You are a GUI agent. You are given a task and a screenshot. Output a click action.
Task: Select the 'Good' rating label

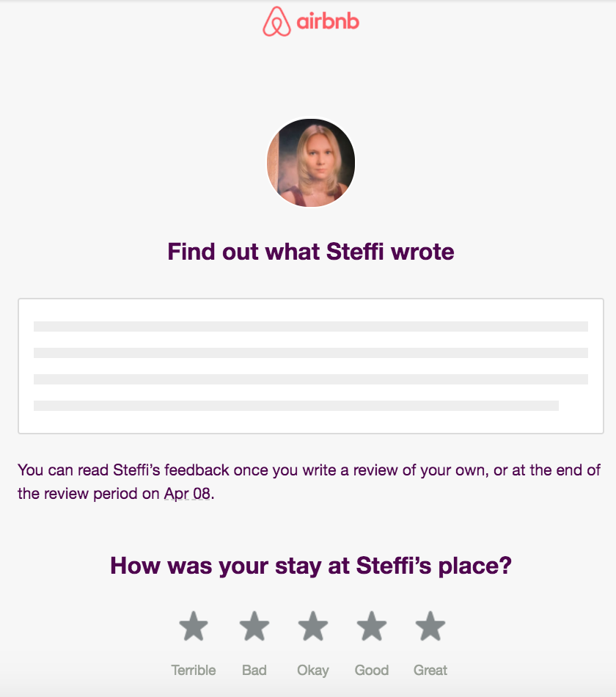tap(371, 670)
